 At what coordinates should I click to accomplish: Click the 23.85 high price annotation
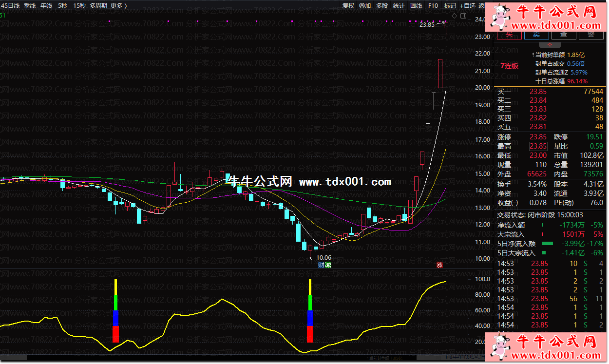point(427,24)
